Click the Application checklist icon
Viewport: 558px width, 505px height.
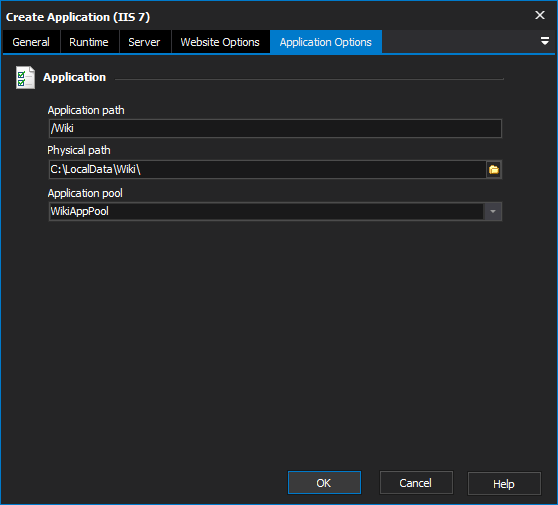click(x=25, y=77)
